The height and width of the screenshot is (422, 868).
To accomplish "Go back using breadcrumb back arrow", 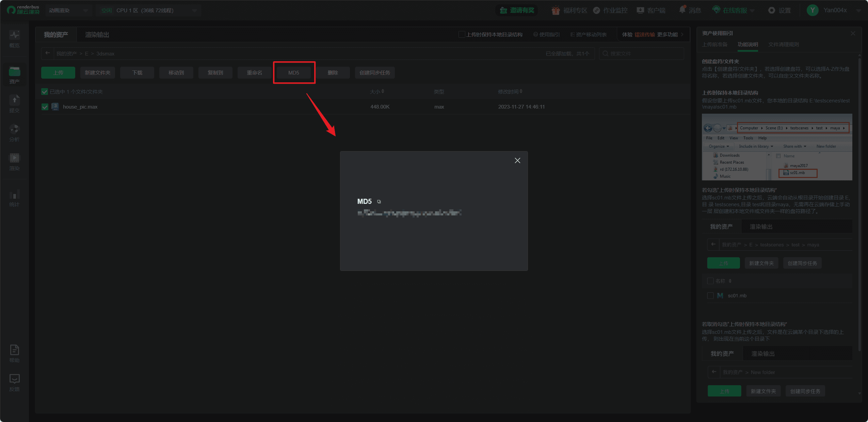I will tap(48, 53).
